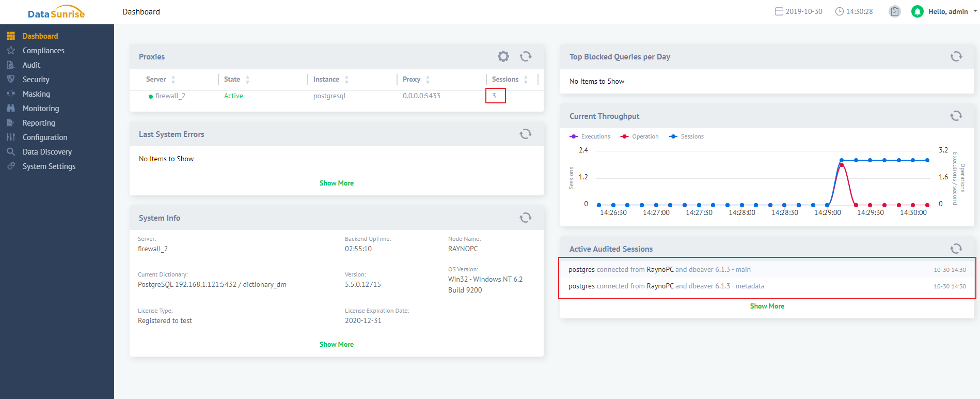Image resolution: width=980 pixels, height=399 pixels.
Task: Refresh the Proxies panel
Action: click(525, 56)
